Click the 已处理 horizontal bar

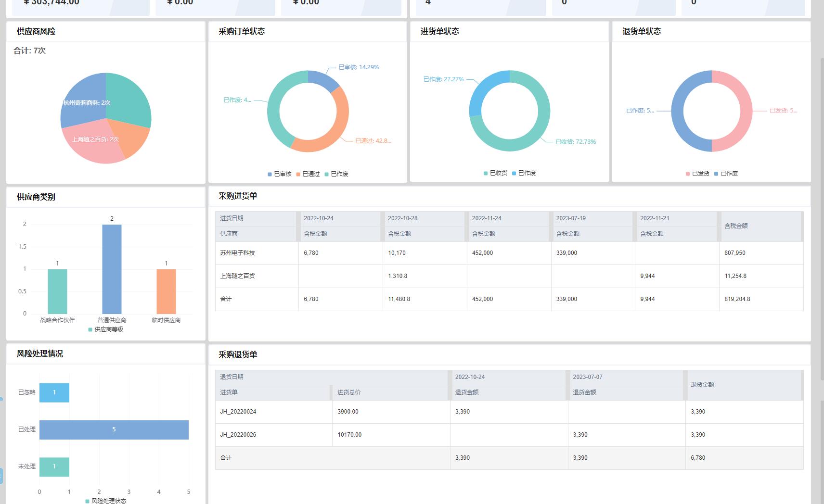click(114, 429)
